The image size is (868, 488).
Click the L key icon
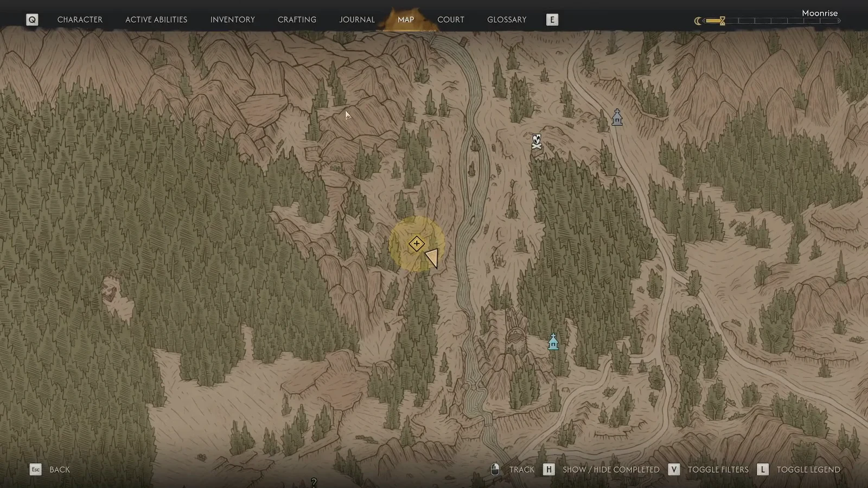click(x=762, y=470)
